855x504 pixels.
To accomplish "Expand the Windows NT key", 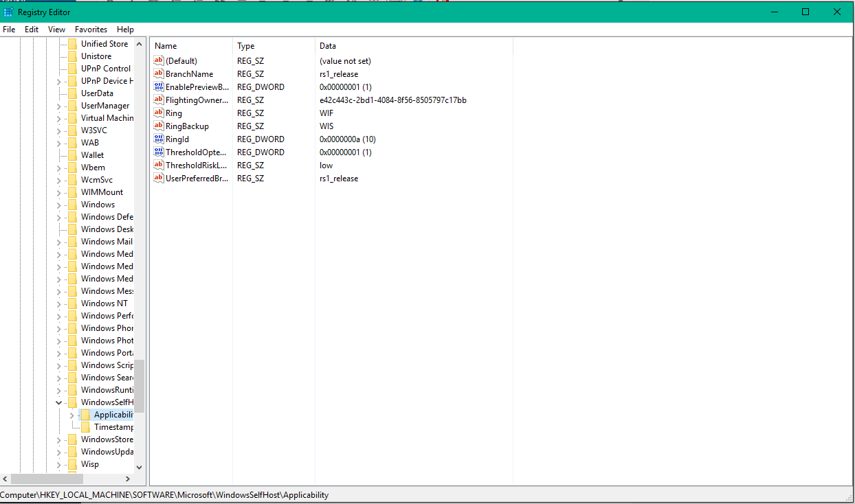I will (59, 303).
